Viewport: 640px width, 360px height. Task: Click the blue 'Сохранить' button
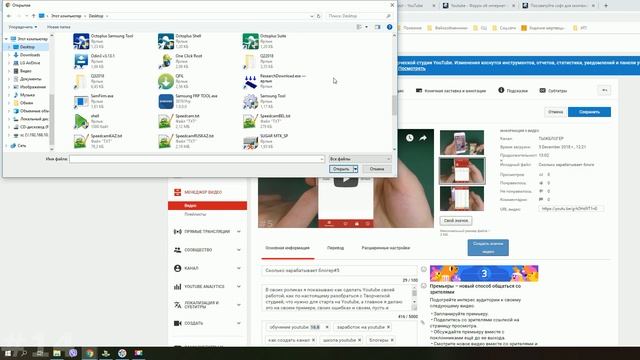click(589, 112)
